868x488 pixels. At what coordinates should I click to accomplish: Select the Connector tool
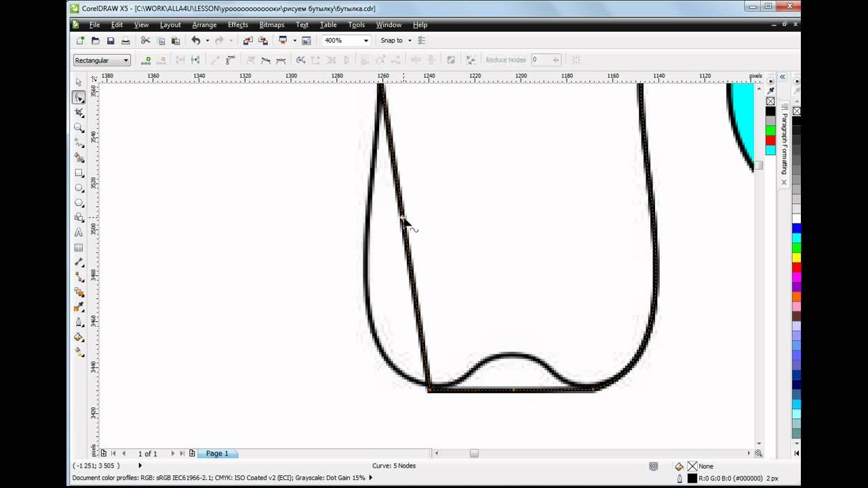pyautogui.click(x=79, y=277)
